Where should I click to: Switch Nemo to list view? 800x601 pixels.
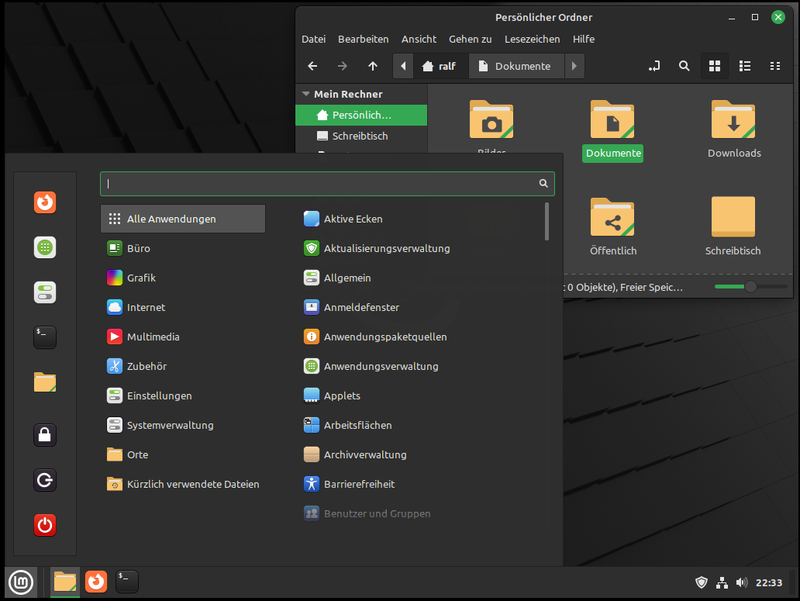pyautogui.click(x=745, y=65)
